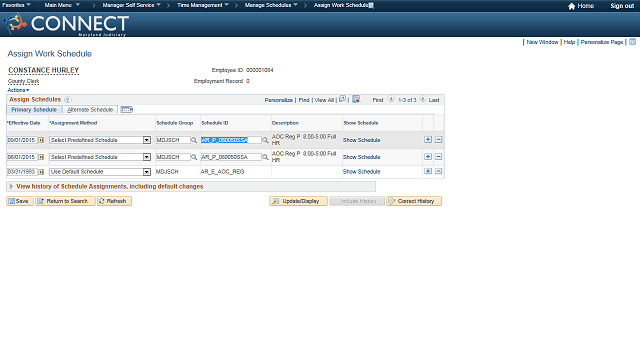Look up Schedule Group in the 06/01/2015 row

(194, 157)
